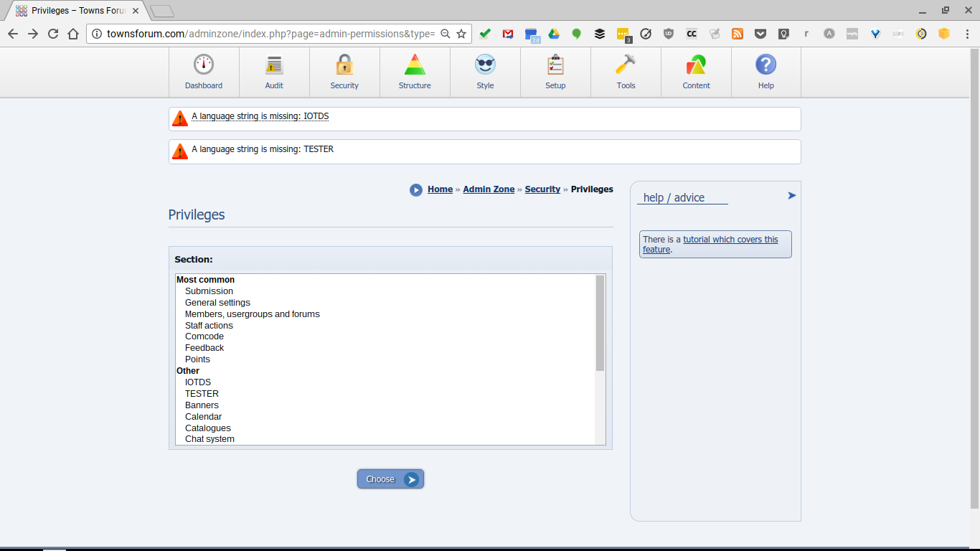
Task: Click the Choose button
Action: point(390,479)
